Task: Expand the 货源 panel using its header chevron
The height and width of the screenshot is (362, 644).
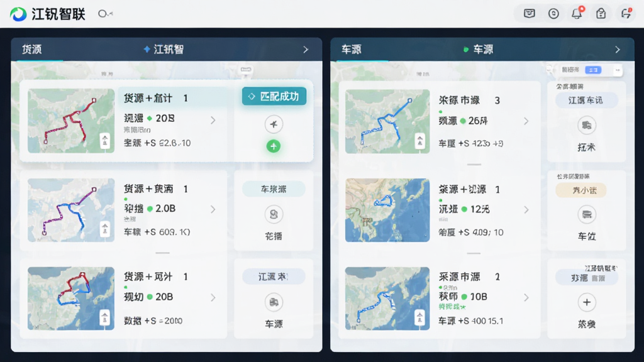Action: [306, 50]
